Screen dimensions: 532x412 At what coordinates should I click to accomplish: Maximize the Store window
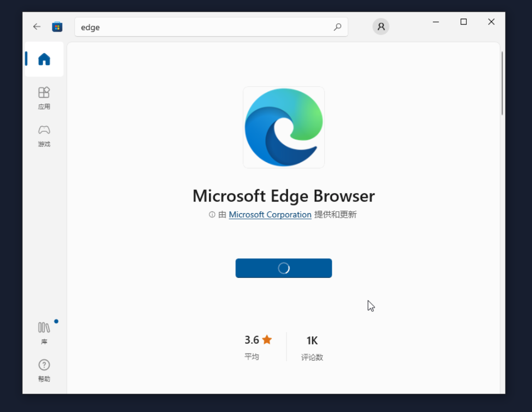tap(463, 22)
